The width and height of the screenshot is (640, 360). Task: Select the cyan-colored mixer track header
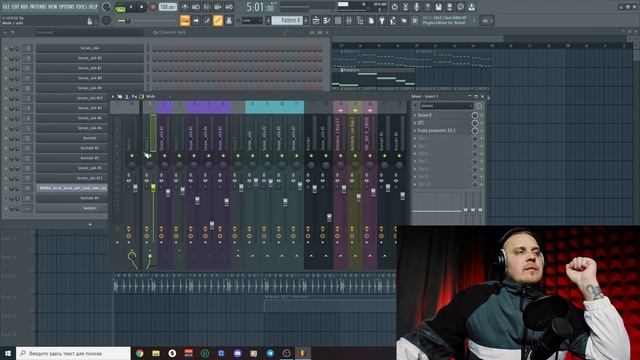tap(274, 107)
